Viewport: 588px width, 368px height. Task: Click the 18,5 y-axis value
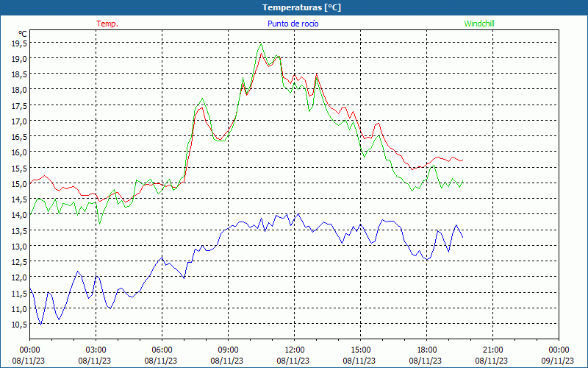click(19, 74)
